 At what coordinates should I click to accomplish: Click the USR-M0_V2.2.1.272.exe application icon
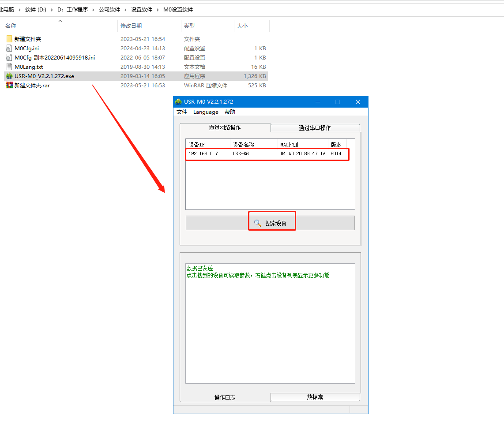pos(9,76)
